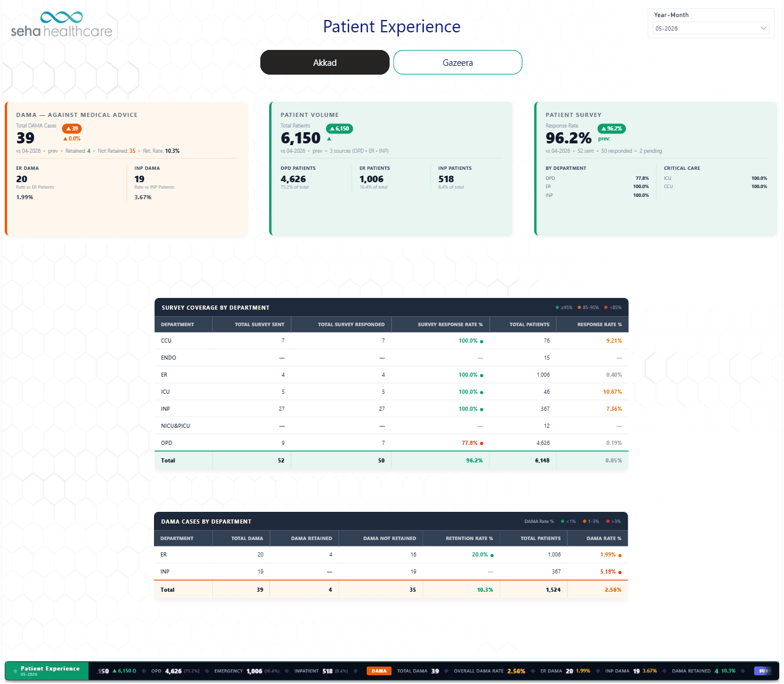Click the Patient Experience page title
The width and height of the screenshot is (784, 684).
point(392,26)
